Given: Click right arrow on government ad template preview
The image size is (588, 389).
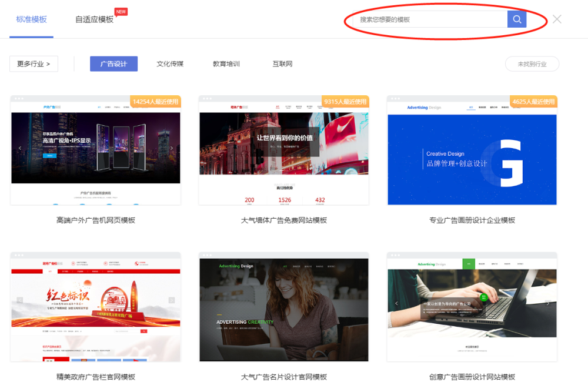Looking at the screenshot, I should (x=171, y=300).
